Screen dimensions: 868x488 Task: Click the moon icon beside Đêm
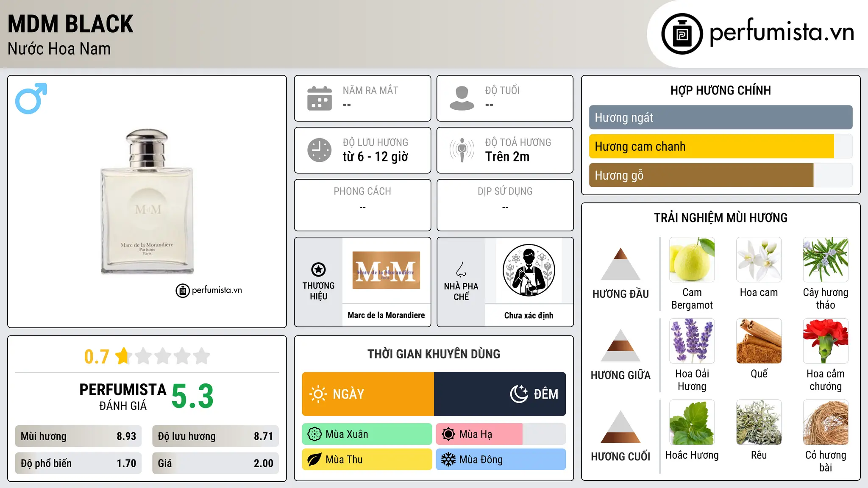coord(519,394)
